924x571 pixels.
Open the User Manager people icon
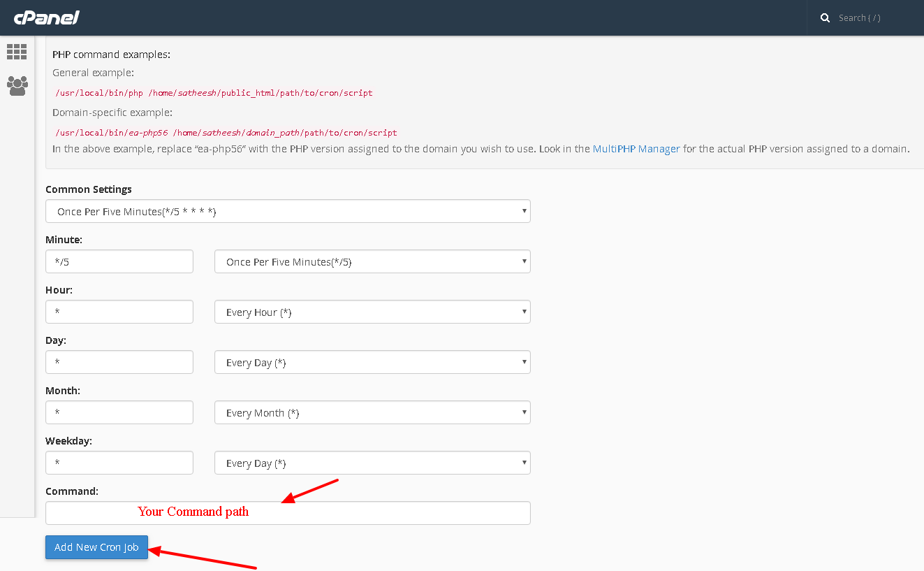(17, 85)
